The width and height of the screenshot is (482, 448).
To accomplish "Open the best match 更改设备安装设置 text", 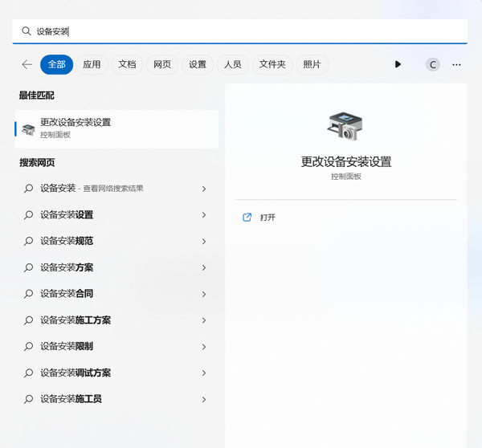I will click(x=76, y=122).
